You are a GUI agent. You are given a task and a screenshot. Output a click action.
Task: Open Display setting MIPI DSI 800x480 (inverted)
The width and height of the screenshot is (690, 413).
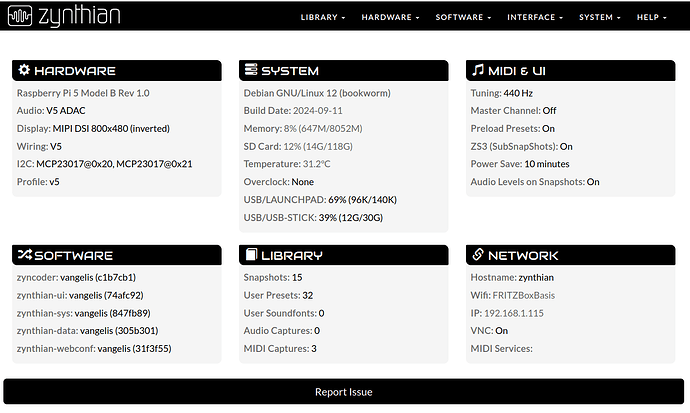111,128
